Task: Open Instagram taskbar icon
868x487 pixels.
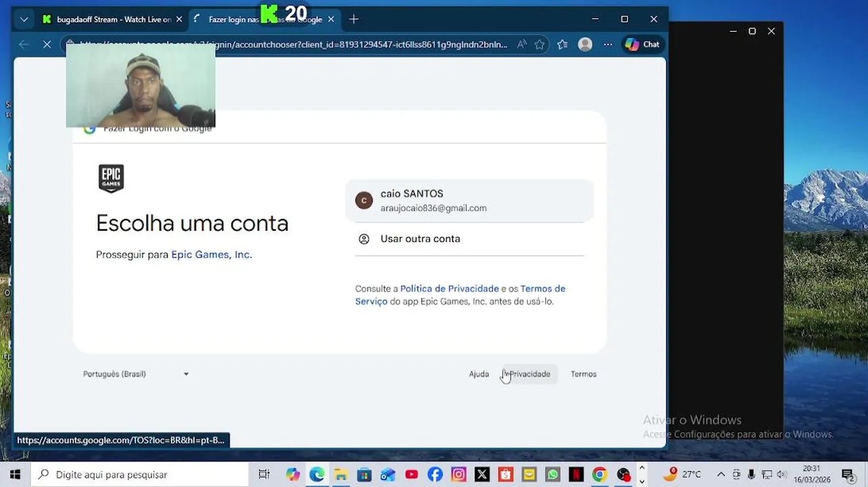Action: coord(458,475)
